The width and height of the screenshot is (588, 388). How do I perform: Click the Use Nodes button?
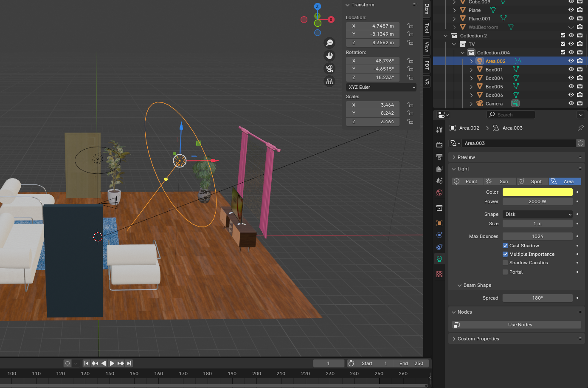pyautogui.click(x=520, y=325)
